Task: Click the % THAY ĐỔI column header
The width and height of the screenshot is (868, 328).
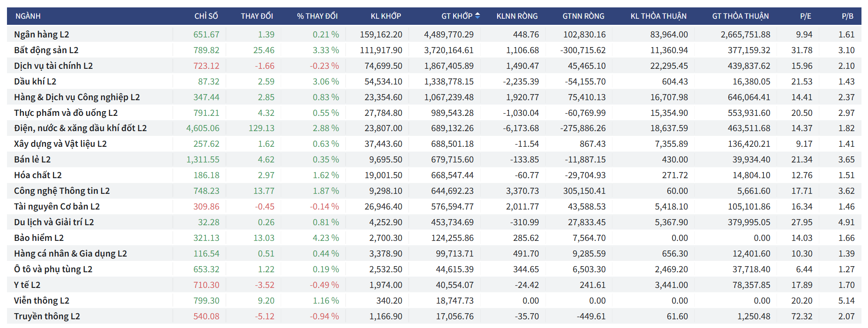Action: point(317,16)
